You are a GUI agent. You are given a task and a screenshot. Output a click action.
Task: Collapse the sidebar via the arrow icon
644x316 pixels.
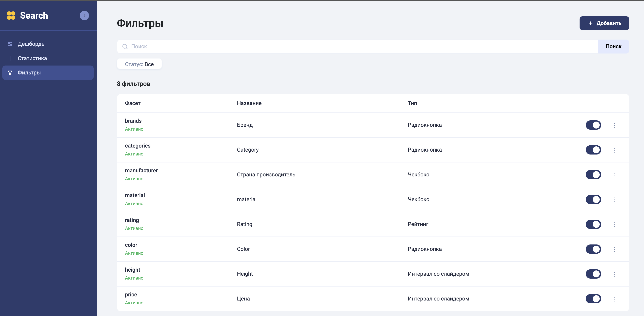pyautogui.click(x=84, y=16)
